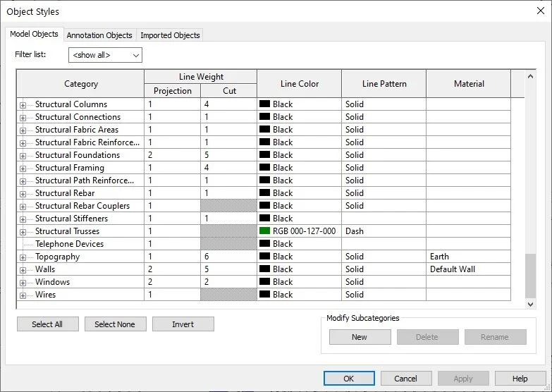This screenshot has height=392, width=552.
Task: Expand the Structural Connections category
Action: coord(23,118)
